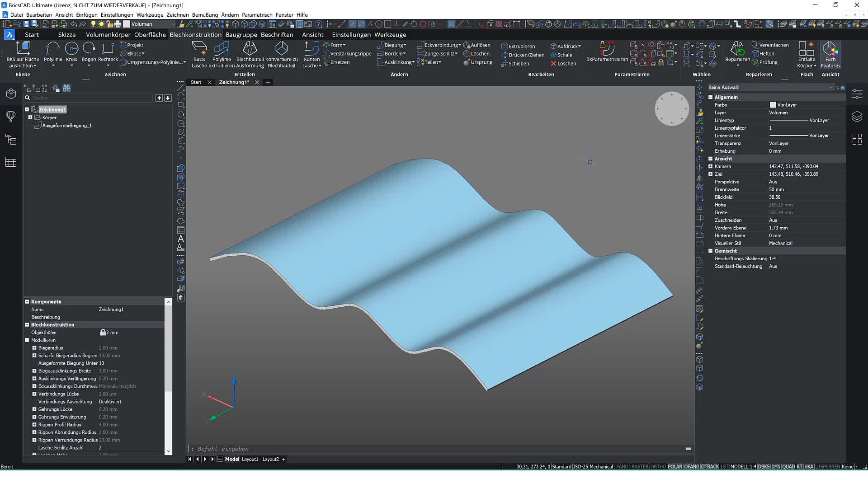This screenshot has height=488, width=868.
Task: Click the Basis Lasche icon
Action: (199, 54)
